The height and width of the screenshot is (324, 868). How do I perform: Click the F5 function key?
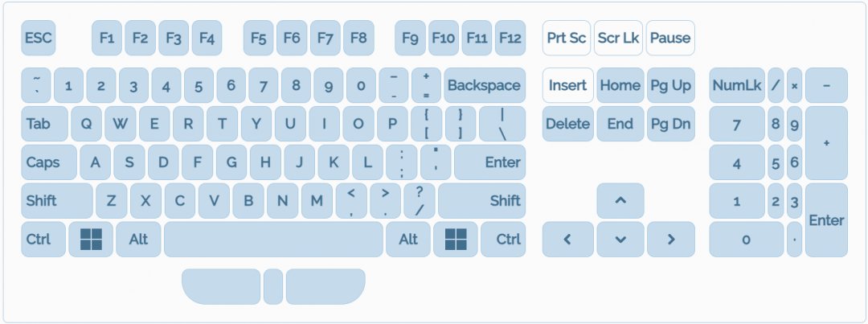pyautogui.click(x=258, y=38)
